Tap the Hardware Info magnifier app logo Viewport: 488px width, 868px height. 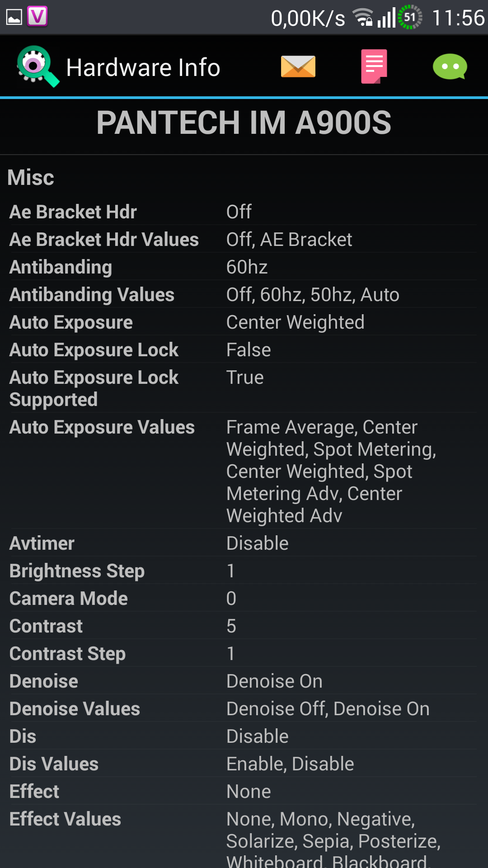pyautogui.click(x=37, y=66)
